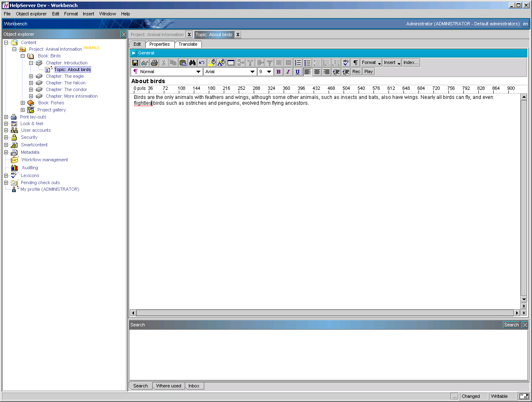The image size is (532, 402).
Task: Center-align the paragraph
Action: [317, 72]
